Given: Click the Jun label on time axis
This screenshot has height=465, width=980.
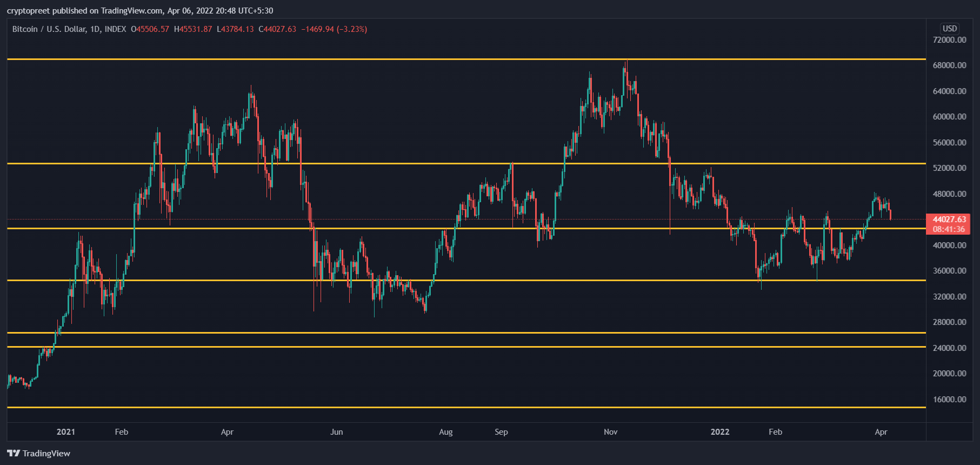Looking at the screenshot, I should (336, 432).
